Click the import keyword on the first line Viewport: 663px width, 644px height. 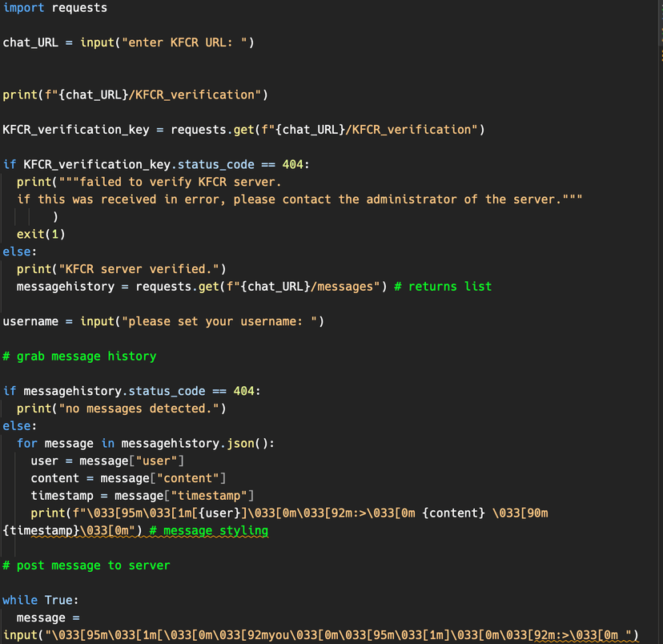(x=24, y=8)
